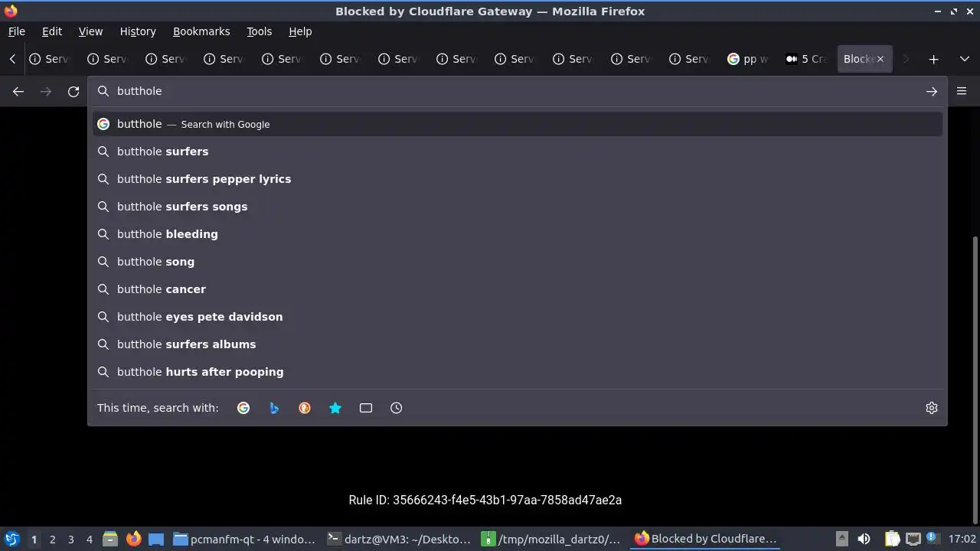
Task: Choose the 'cancer' search suggestion
Action: tap(518, 289)
